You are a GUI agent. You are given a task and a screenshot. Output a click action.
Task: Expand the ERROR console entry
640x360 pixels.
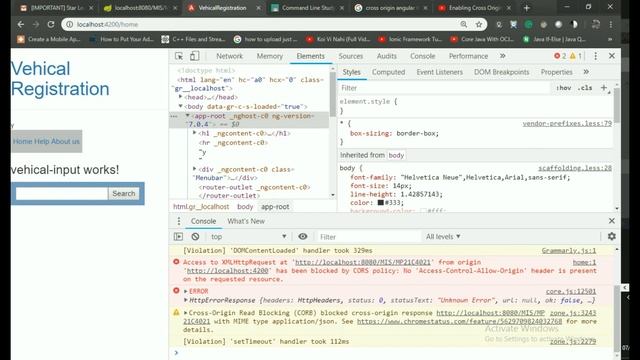(186, 291)
